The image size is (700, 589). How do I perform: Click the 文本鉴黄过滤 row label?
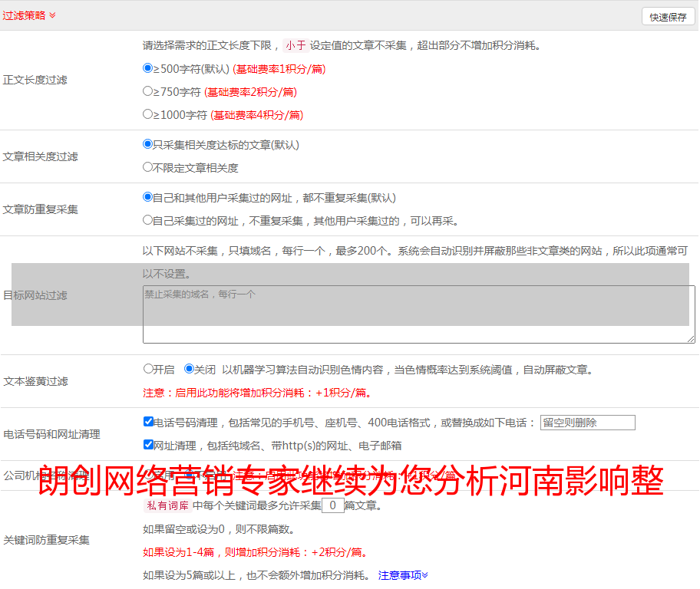tap(36, 381)
